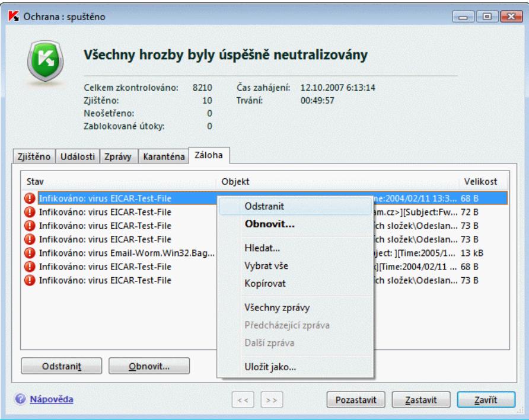Click the Kaspersky logo in the title bar
The width and height of the screenshot is (529, 420).
(14, 16)
